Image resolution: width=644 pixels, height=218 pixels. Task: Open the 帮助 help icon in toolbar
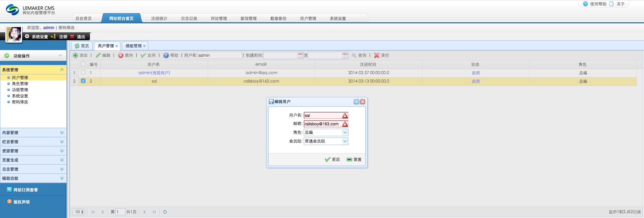pyautogui.click(x=166, y=55)
